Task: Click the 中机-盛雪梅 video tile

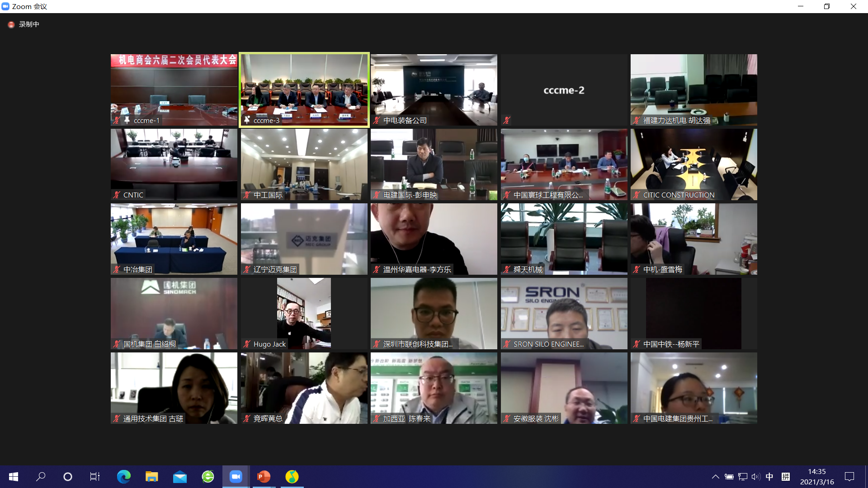Action: pyautogui.click(x=694, y=239)
